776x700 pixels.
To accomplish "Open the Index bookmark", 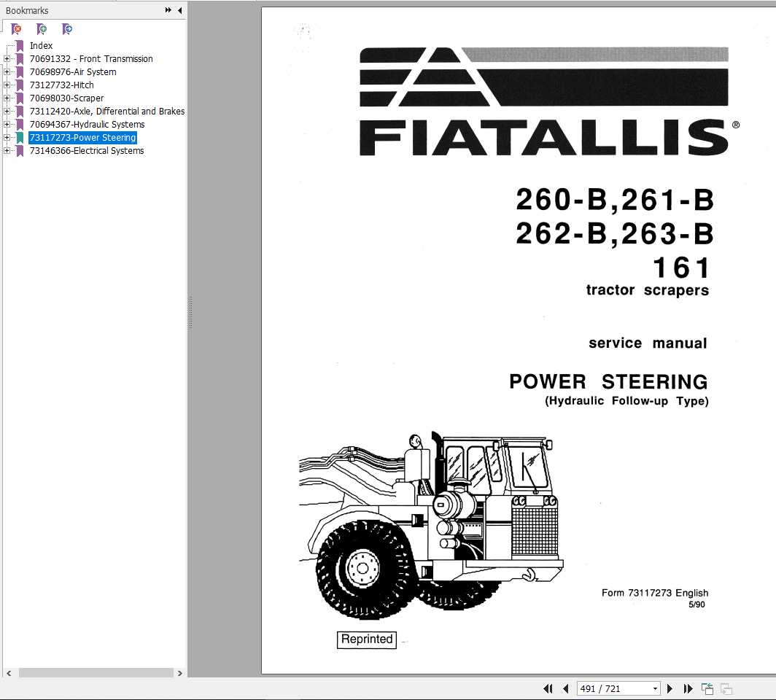I will pos(41,45).
